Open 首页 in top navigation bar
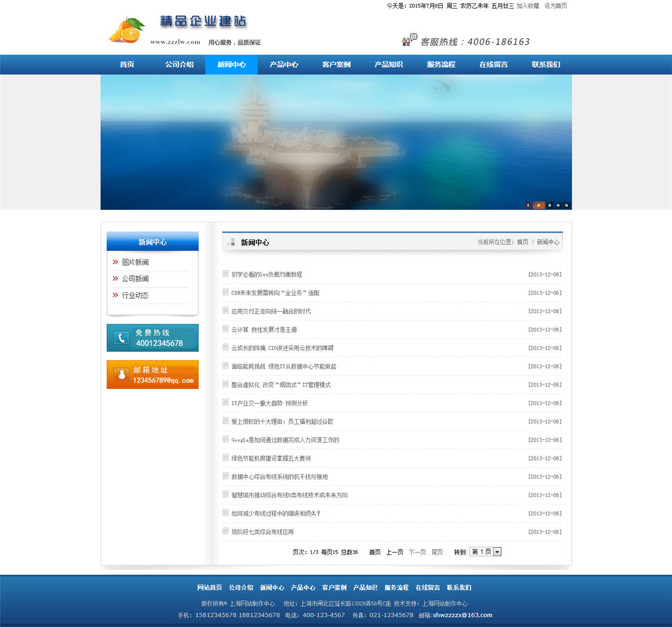Image resolution: width=672 pixels, height=627 pixels. [x=127, y=64]
